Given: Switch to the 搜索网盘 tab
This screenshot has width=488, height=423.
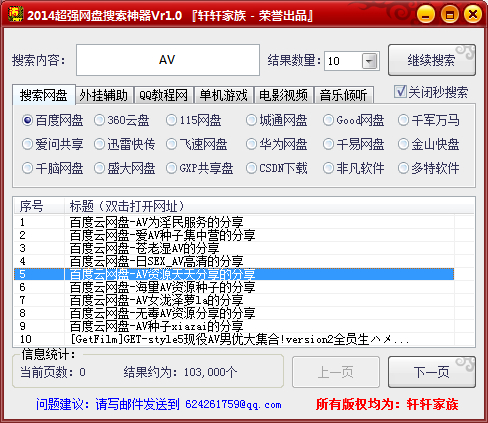Looking at the screenshot, I should (x=44, y=95).
